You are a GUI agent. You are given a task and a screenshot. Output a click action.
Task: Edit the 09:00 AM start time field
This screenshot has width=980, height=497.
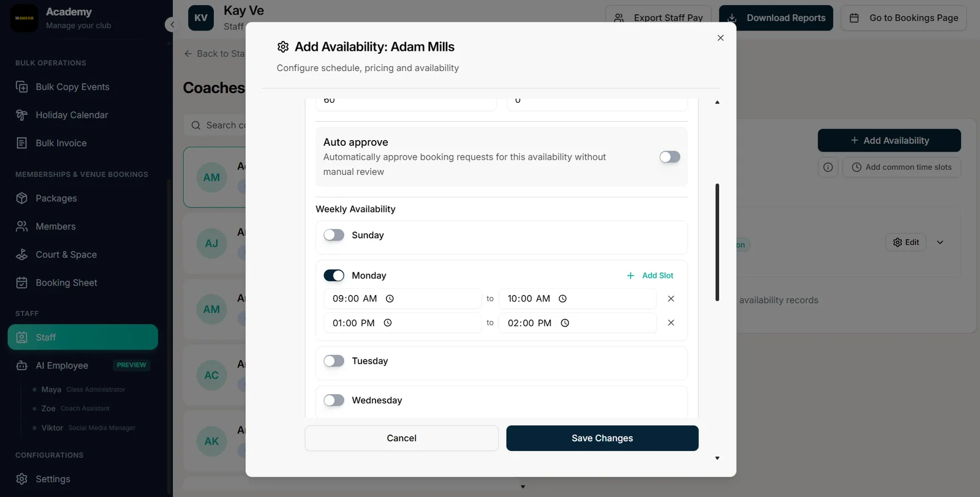[402, 299]
